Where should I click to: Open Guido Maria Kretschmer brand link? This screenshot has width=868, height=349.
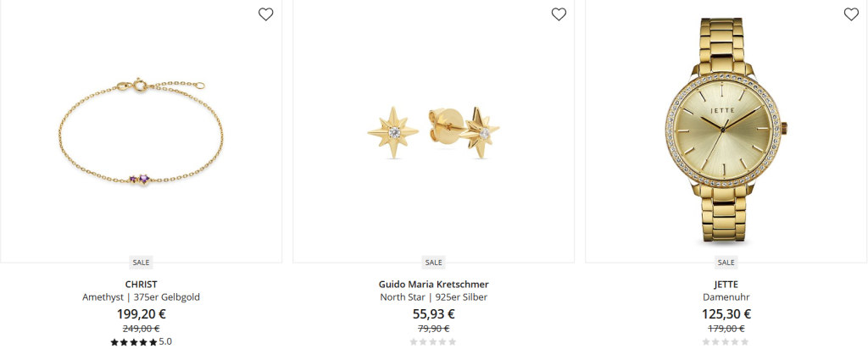click(x=433, y=285)
